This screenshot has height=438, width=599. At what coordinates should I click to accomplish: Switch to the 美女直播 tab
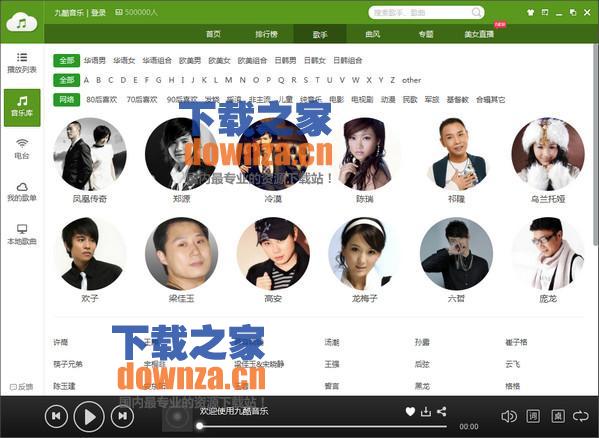(x=479, y=34)
